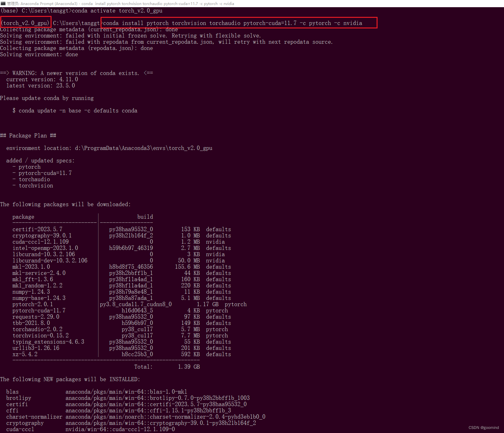Click the mkl_random-1.2.2 package row

(x=122, y=286)
